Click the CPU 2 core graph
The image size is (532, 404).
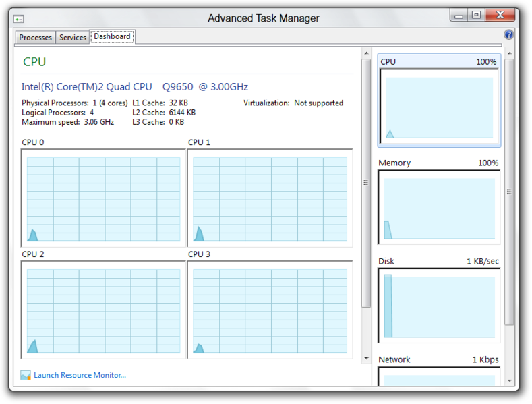click(x=103, y=310)
